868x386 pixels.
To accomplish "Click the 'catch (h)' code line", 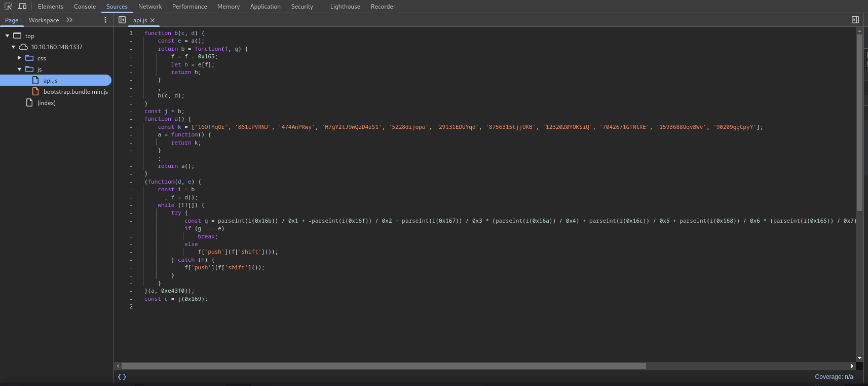I will point(193,260).
